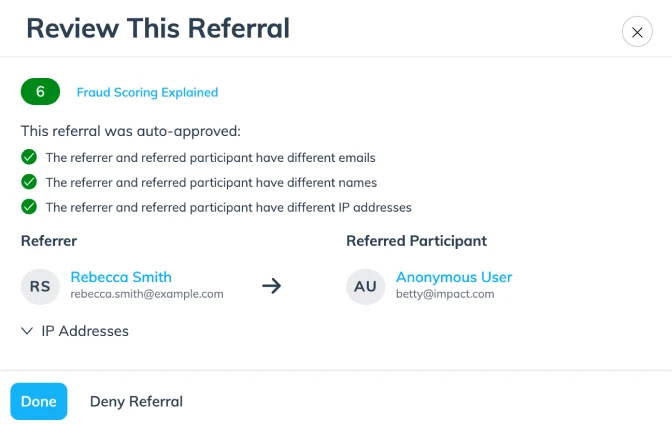Click the Referrer section heading
The image size is (672, 432).
coord(49,241)
